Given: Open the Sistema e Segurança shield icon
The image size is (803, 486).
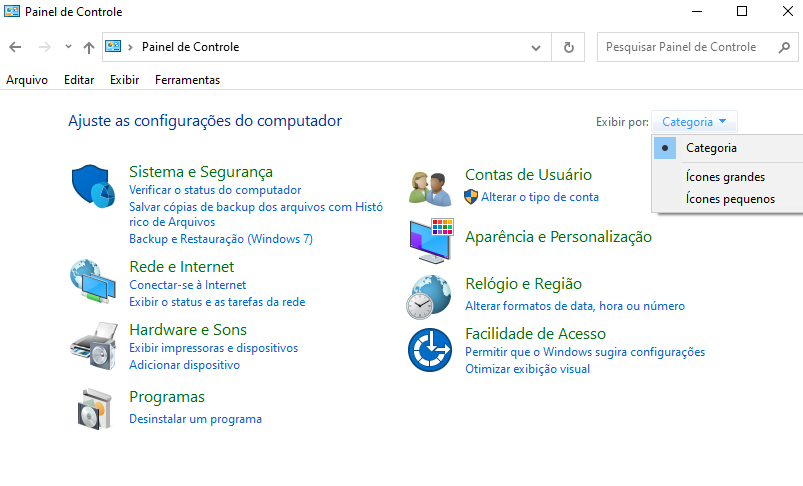Looking at the screenshot, I should (x=93, y=186).
